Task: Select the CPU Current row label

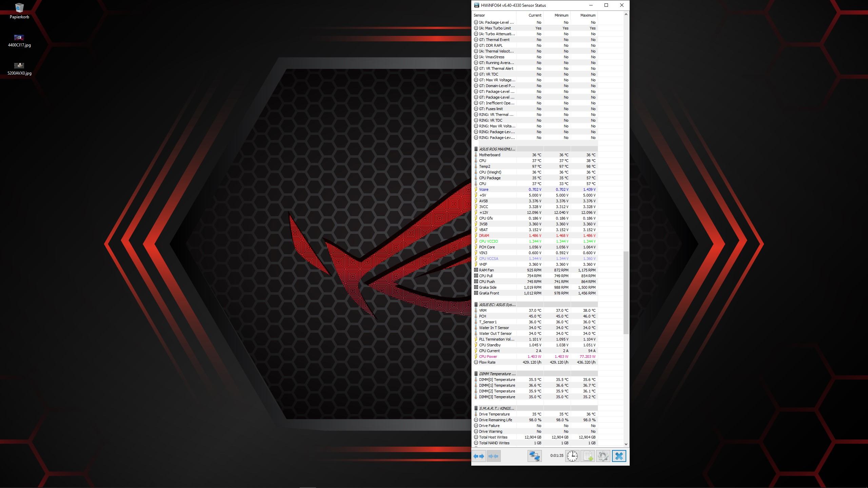Action: 489,351
